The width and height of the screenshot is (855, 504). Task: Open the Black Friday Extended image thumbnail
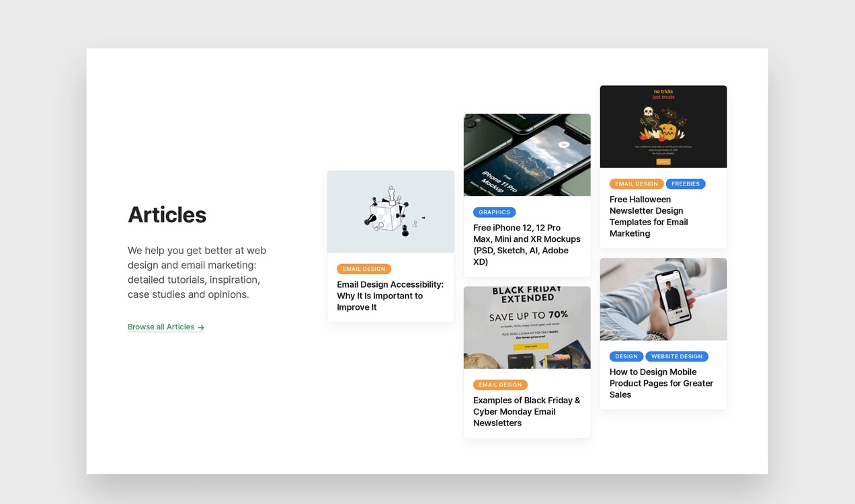click(x=527, y=328)
